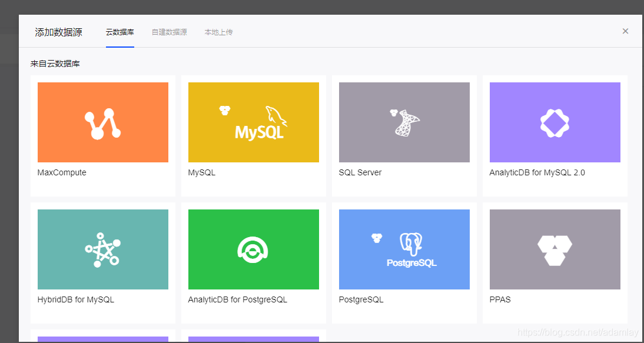Switch to the 云数据库 tab
644x343 pixels.
tap(120, 32)
